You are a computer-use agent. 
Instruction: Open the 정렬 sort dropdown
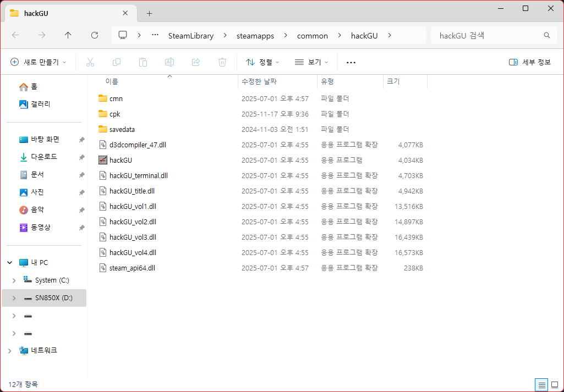click(x=262, y=62)
